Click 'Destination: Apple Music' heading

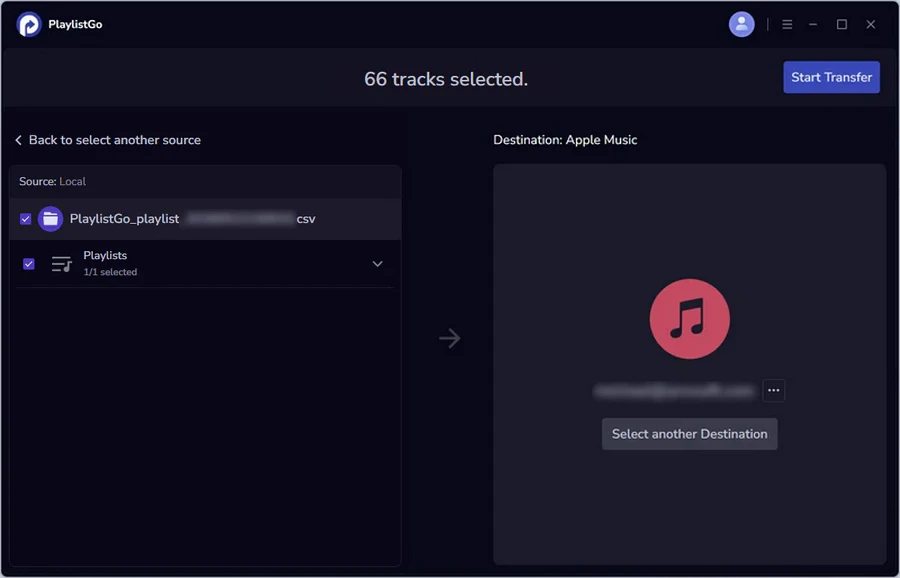(565, 140)
